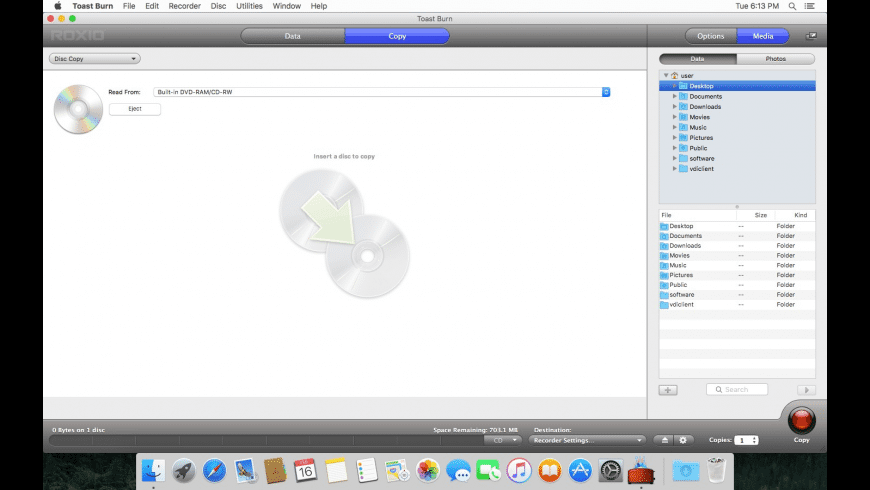Expand the software folder in tree
870x490 pixels.
tap(675, 159)
